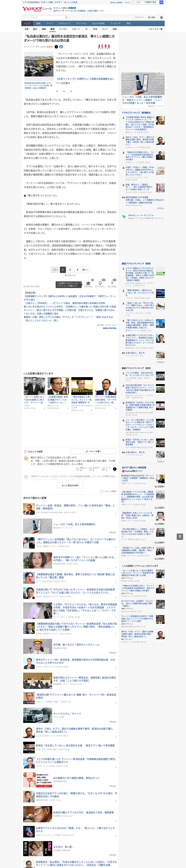186x868 pixels.
Task: Open article AI革命でアメリカ人の22％が「脱落」
Action: click(x=75, y=829)
